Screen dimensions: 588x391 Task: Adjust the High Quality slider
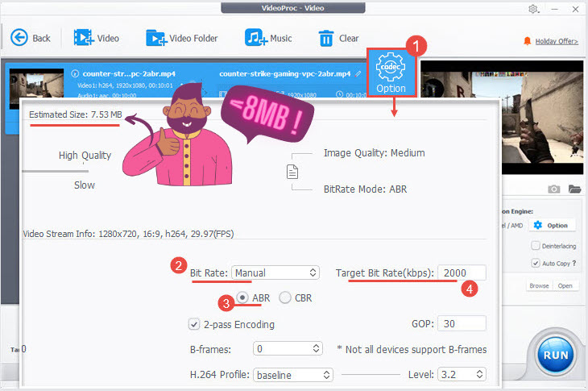click(x=55, y=171)
